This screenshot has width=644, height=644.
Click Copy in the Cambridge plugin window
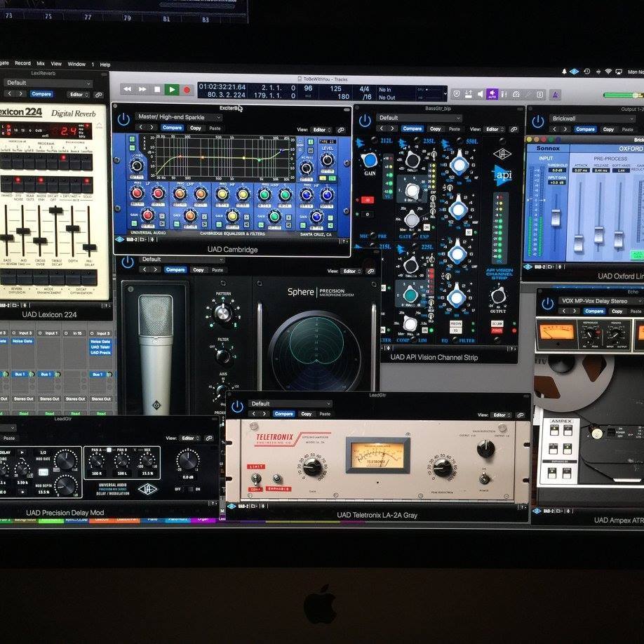(196, 128)
